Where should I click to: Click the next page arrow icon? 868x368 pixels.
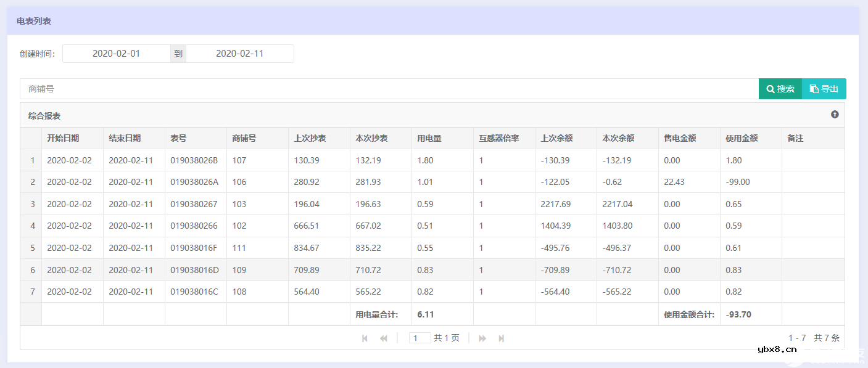click(482, 338)
